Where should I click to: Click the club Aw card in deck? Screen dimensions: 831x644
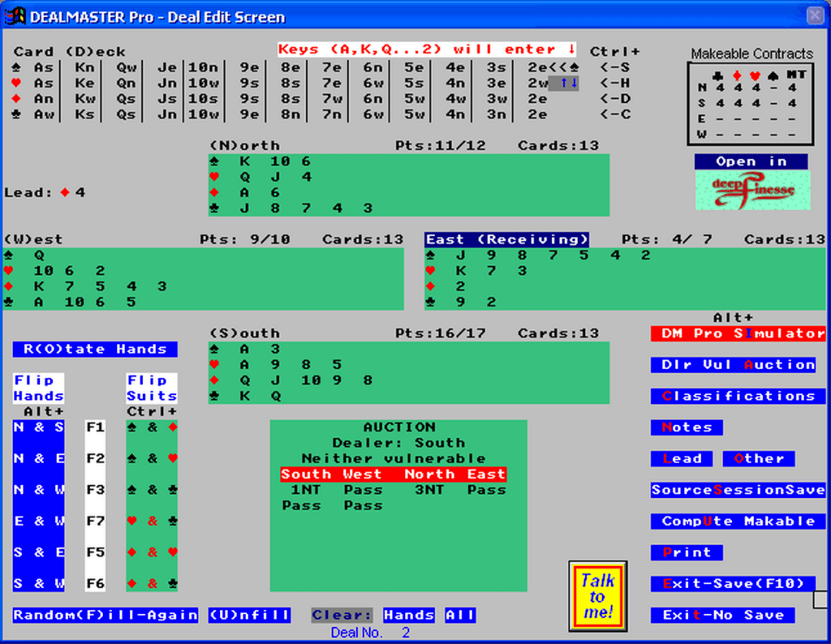click(x=43, y=114)
